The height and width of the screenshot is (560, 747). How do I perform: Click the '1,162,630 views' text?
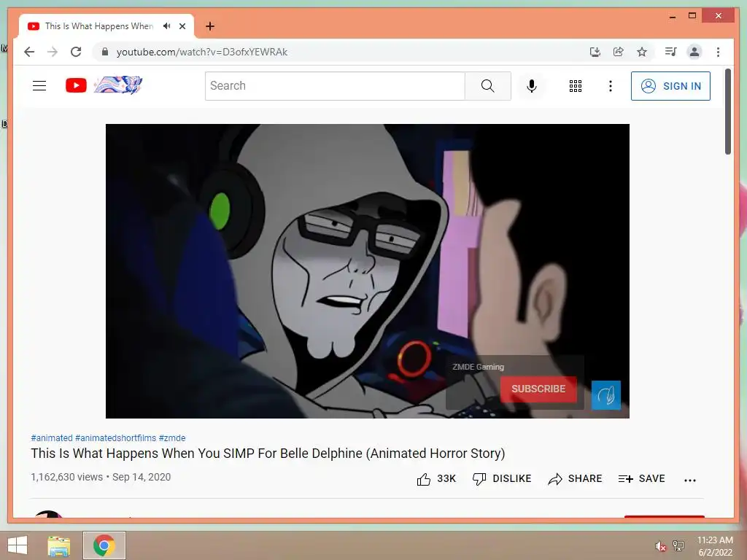click(66, 477)
